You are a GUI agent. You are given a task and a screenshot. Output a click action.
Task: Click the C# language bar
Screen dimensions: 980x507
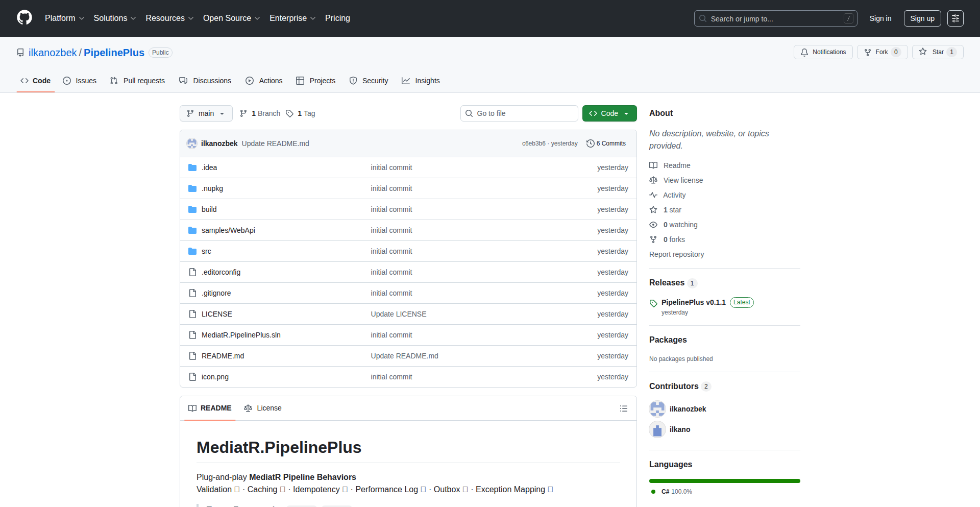pos(725,481)
